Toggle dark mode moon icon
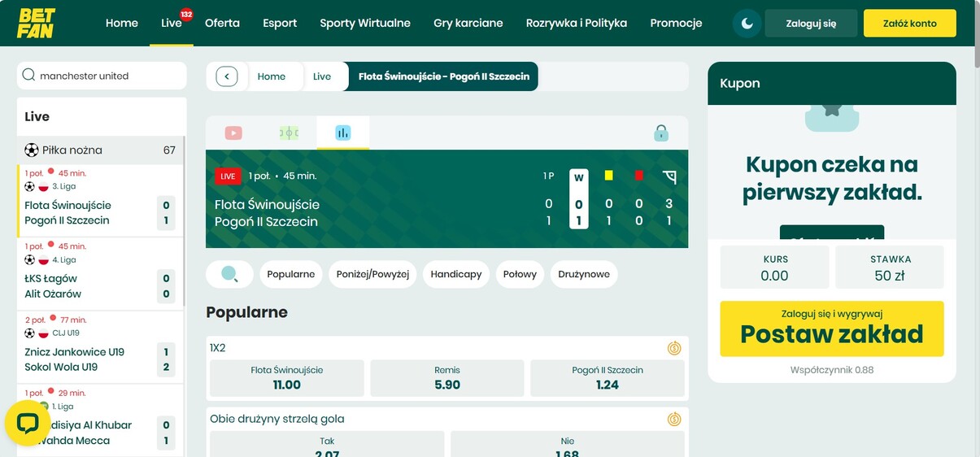 pyautogui.click(x=747, y=24)
